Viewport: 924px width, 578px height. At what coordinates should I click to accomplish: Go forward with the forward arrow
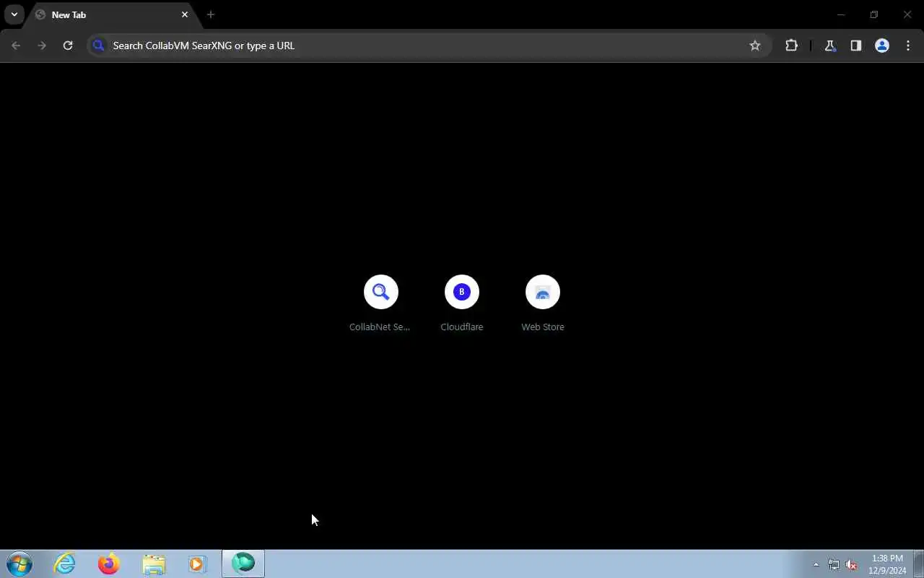click(42, 46)
